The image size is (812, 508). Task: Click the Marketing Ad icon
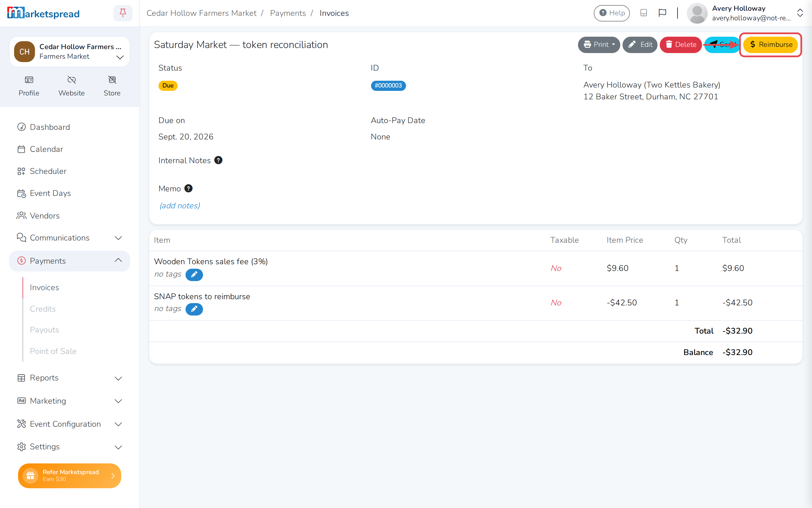pyautogui.click(x=21, y=401)
